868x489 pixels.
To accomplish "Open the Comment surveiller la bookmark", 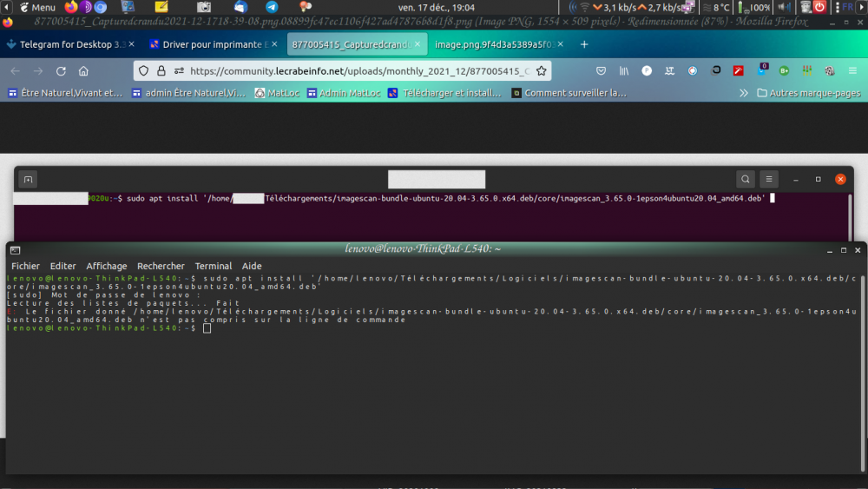I will (x=569, y=93).
